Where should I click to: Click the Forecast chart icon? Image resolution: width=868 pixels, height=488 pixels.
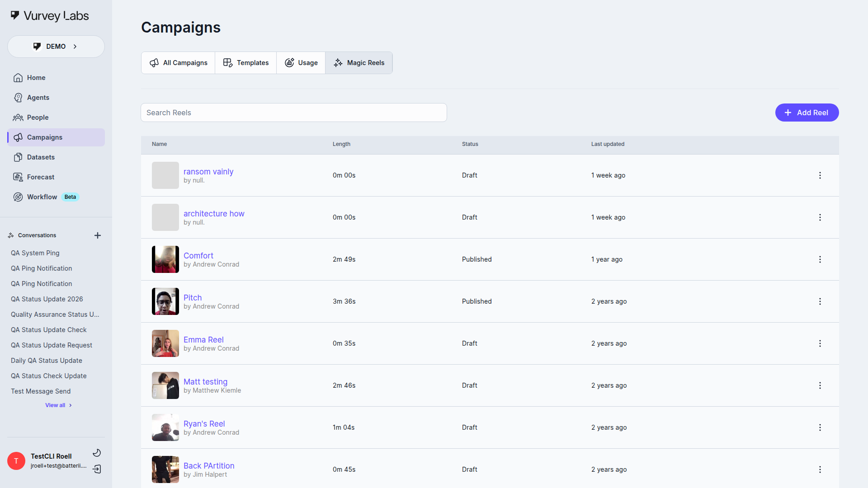(x=18, y=177)
